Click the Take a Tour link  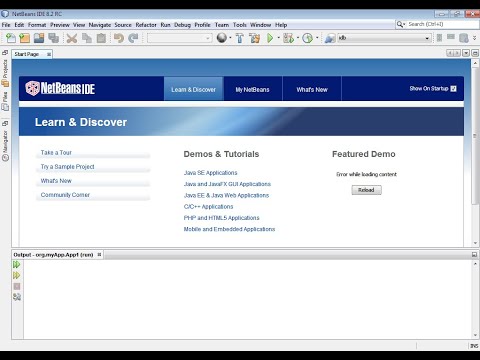tap(56, 153)
